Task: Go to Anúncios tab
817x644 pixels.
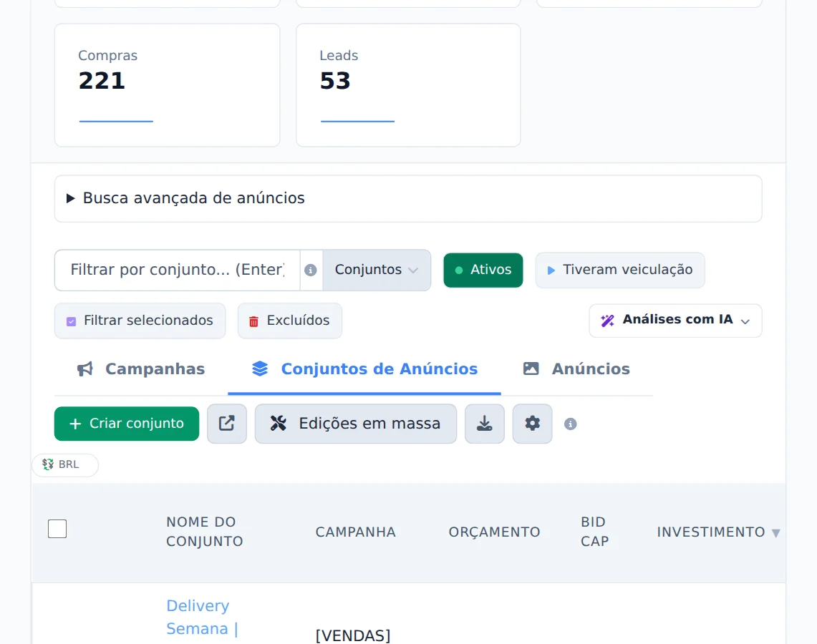Action: [576, 369]
